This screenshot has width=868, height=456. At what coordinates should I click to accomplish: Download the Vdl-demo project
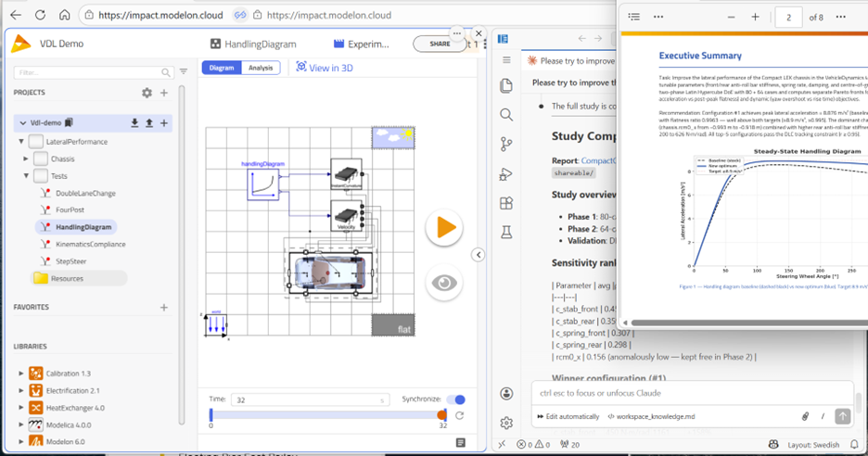[x=134, y=123]
